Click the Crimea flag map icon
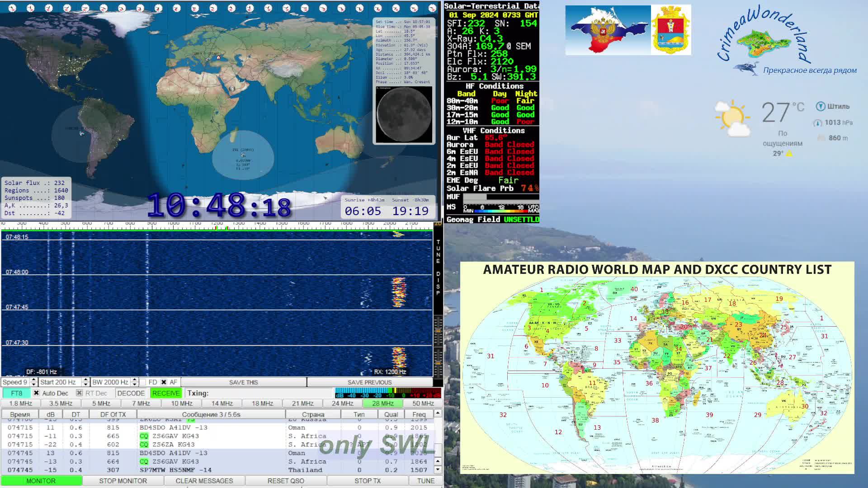This screenshot has height=488, width=868. point(608,30)
